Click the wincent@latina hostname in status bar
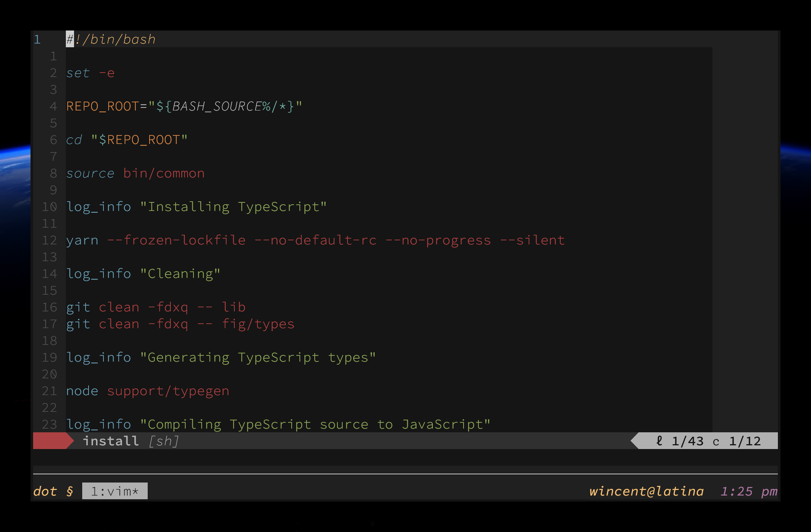The height and width of the screenshot is (532, 811). pyautogui.click(x=646, y=491)
